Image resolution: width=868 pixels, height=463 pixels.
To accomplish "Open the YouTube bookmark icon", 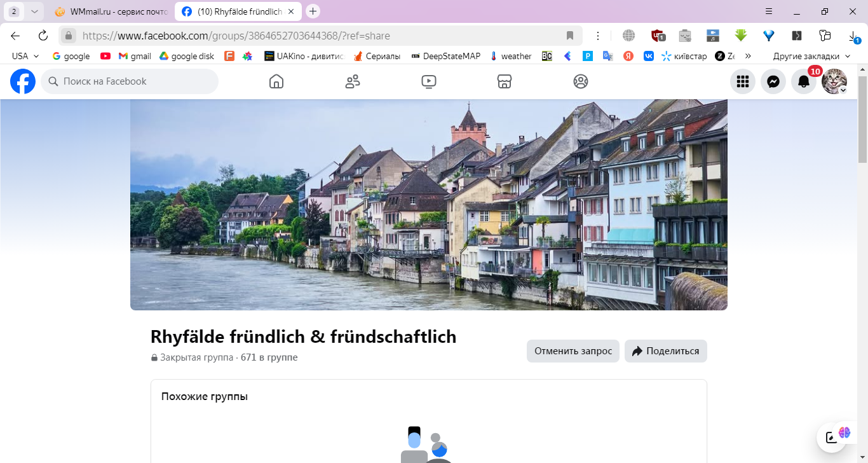I will coord(105,56).
